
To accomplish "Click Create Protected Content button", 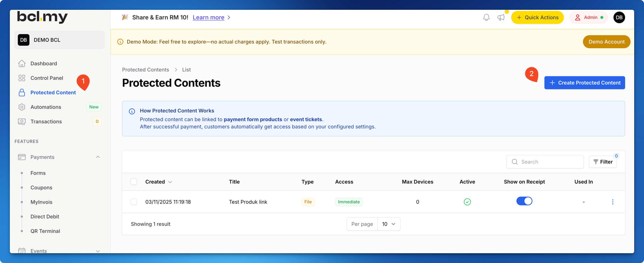I will pyautogui.click(x=584, y=83).
